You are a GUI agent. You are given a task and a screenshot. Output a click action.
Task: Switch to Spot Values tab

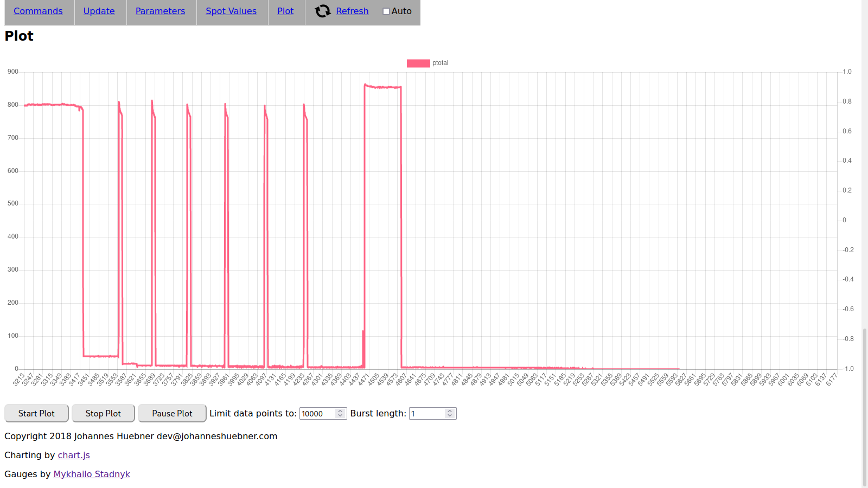pyautogui.click(x=231, y=11)
